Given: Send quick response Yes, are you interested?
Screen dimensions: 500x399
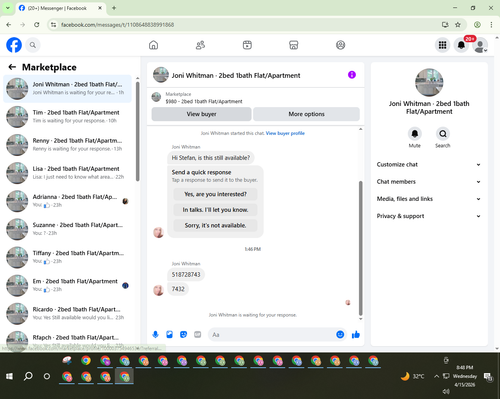Looking at the screenshot, I should [x=215, y=194].
